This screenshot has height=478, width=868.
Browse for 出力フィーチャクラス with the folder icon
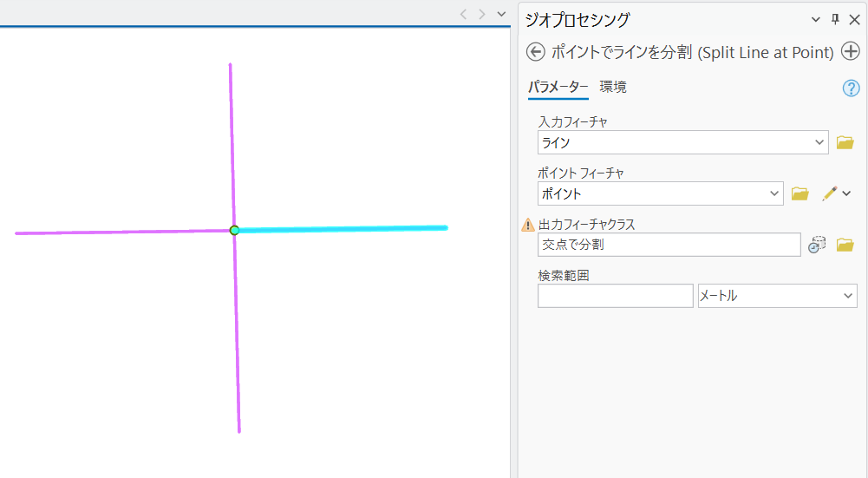(x=845, y=245)
